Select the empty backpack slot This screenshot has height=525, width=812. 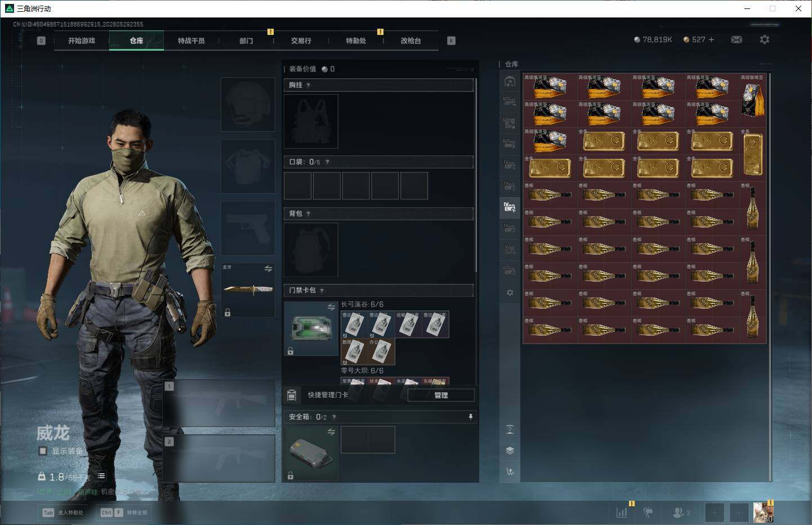311,250
